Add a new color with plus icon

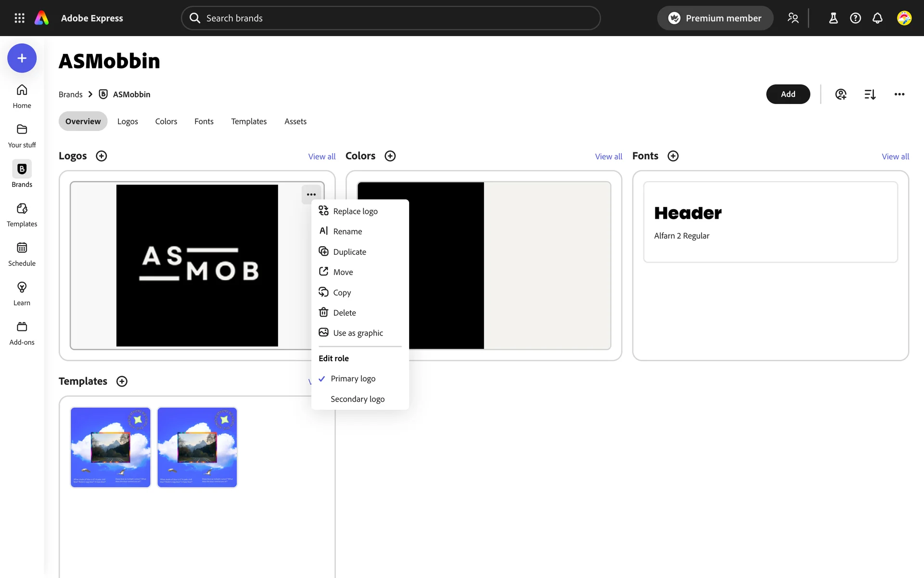[x=390, y=156]
